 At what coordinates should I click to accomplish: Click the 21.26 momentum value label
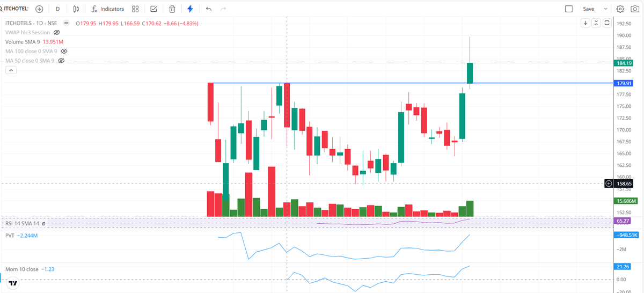[623, 266]
